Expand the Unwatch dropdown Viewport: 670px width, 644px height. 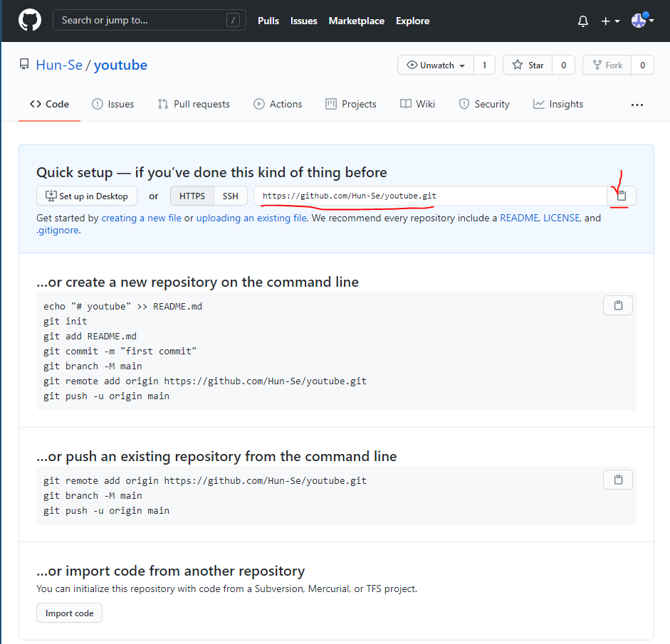tap(436, 65)
